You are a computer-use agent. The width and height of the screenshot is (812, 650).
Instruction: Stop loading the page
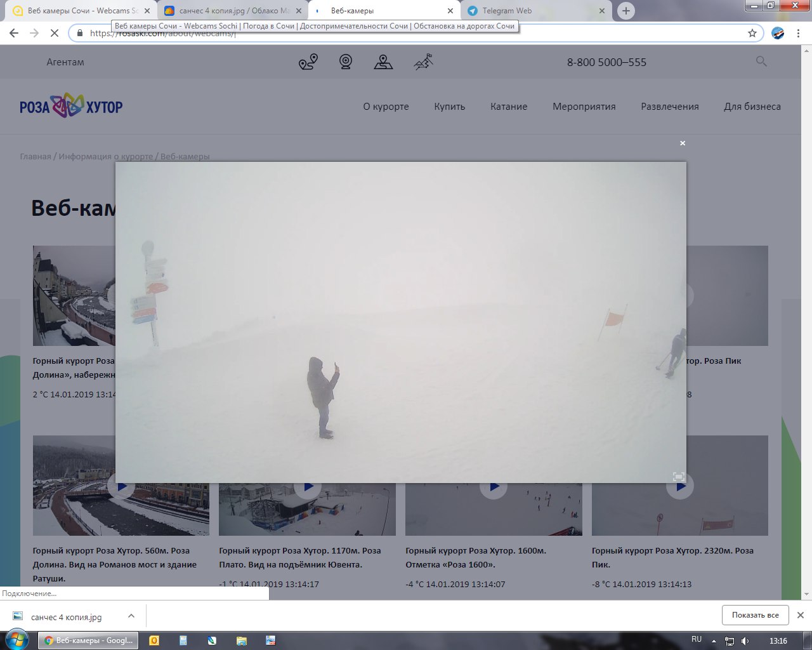[55, 33]
